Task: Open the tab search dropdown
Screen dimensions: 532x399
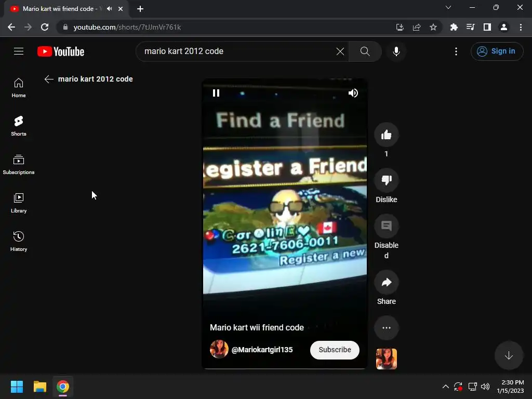Action: (x=448, y=7)
